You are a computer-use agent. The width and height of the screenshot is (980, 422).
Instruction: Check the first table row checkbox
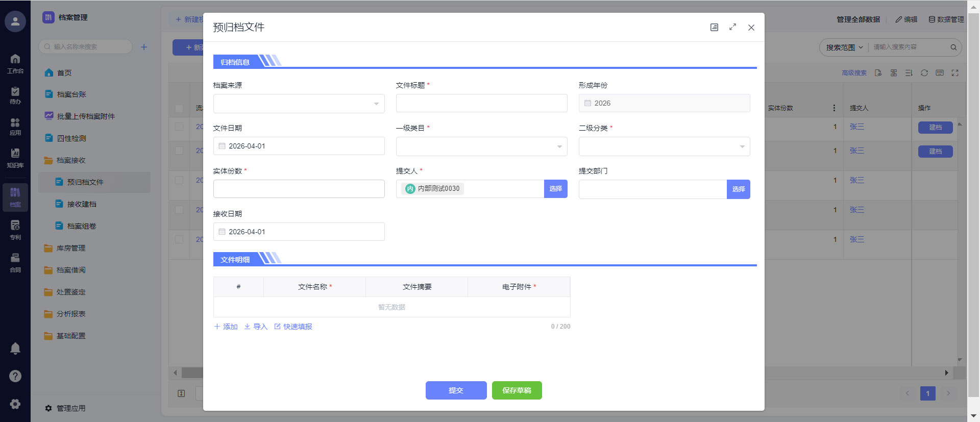click(179, 127)
